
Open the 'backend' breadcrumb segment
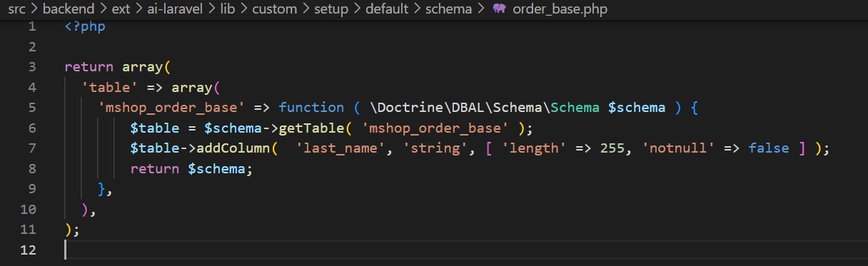click(x=69, y=9)
